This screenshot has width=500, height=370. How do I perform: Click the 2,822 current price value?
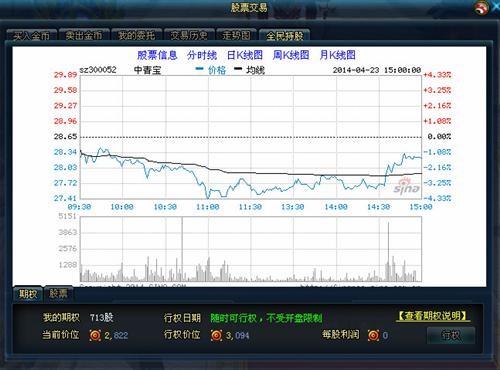[x=116, y=335]
